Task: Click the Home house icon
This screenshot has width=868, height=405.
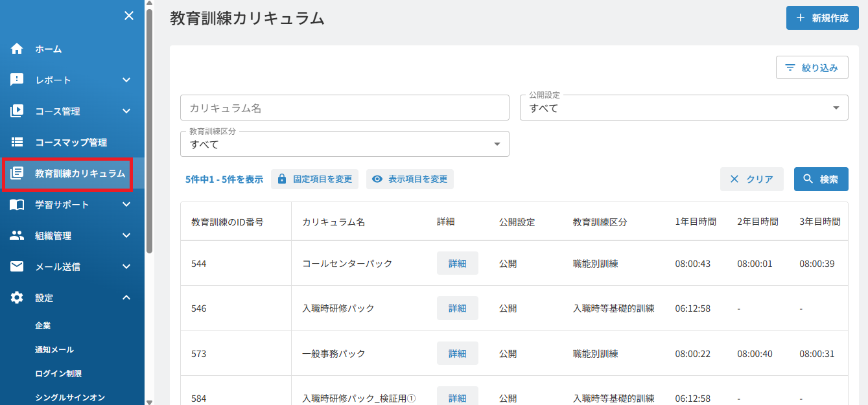Action: (x=17, y=49)
